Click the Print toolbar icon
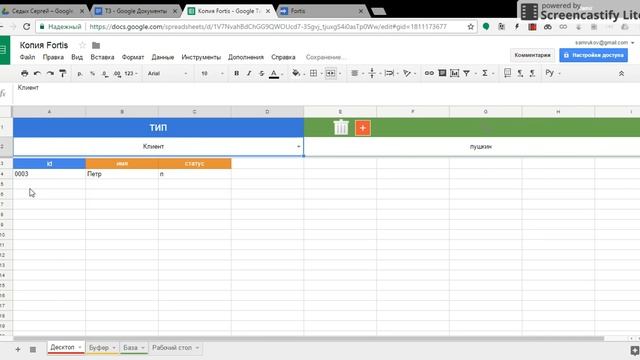This screenshot has height=360, width=640. [x=24, y=73]
